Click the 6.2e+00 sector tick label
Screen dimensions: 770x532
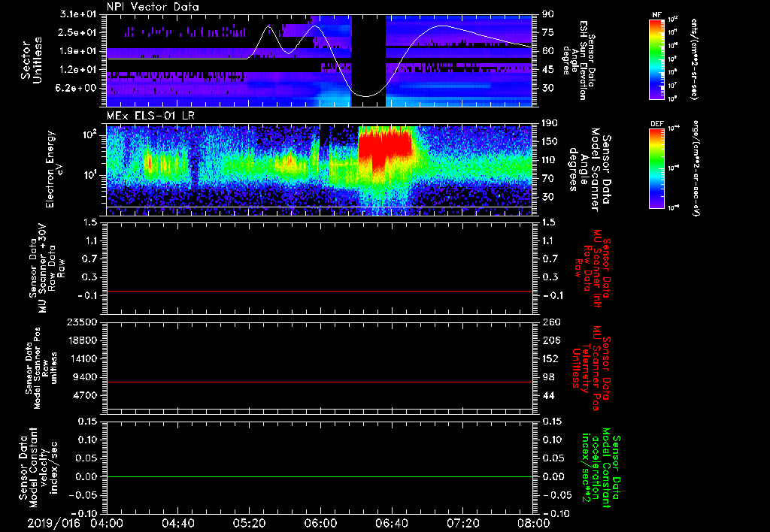click(77, 88)
